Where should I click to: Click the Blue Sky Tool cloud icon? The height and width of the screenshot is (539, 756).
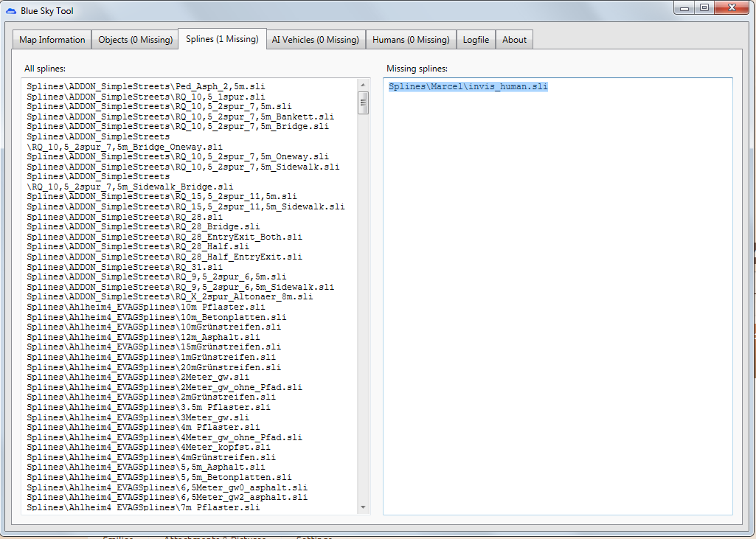(x=11, y=11)
